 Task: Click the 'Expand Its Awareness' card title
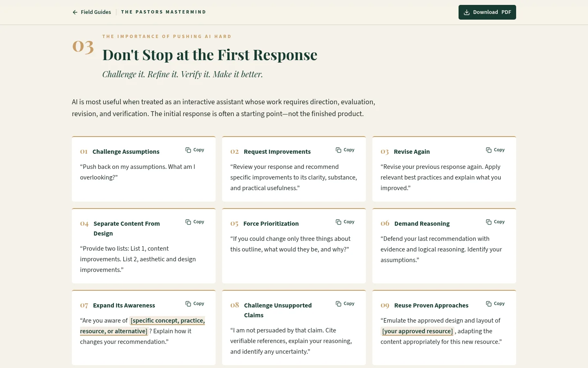point(124,305)
